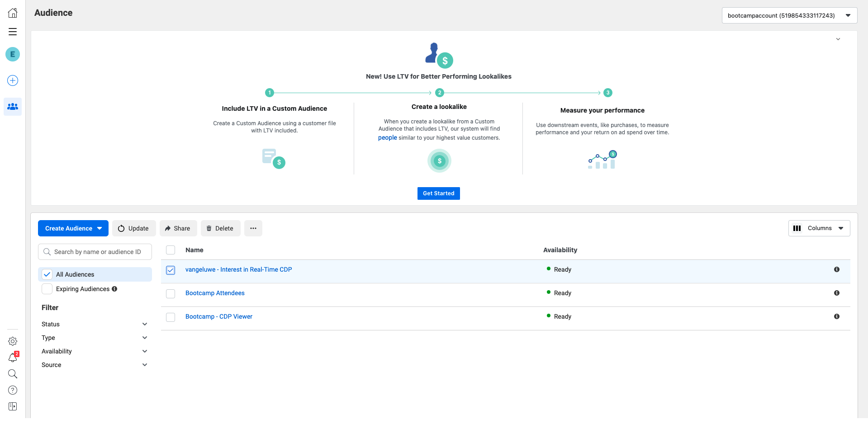The height and width of the screenshot is (438, 868).
Task: Click the plus create icon in sidebar
Action: [13, 80]
